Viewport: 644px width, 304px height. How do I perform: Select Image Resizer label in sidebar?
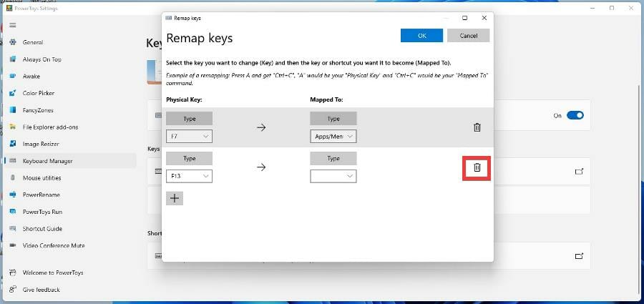click(41, 144)
